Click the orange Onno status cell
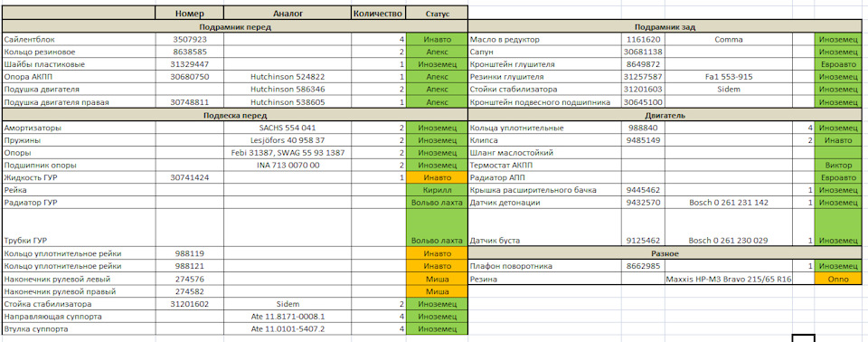The height and width of the screenshot is (342, 868). 839,280
